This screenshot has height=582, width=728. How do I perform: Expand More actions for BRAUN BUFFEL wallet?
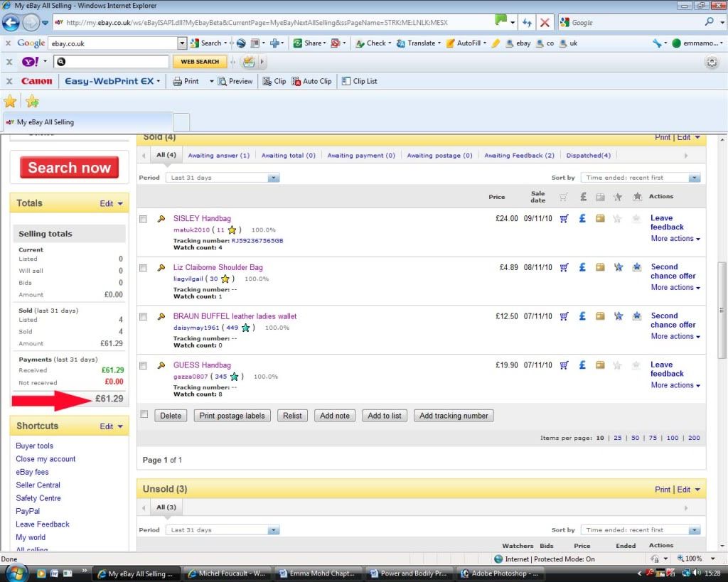pyautogui.click(x=675, y=337)
